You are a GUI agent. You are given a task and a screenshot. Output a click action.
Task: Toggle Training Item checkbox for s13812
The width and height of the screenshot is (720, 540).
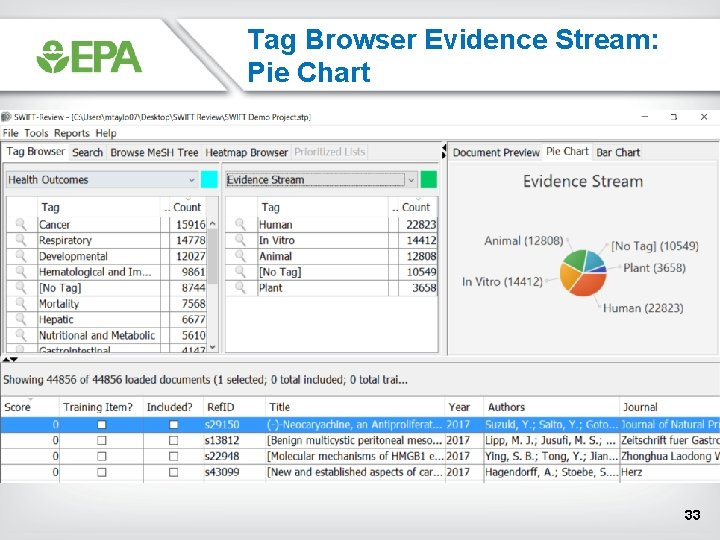101,440
